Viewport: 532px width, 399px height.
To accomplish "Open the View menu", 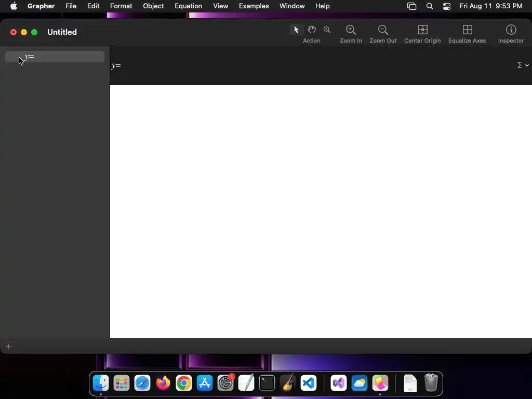I will click(x=220, y=6).
